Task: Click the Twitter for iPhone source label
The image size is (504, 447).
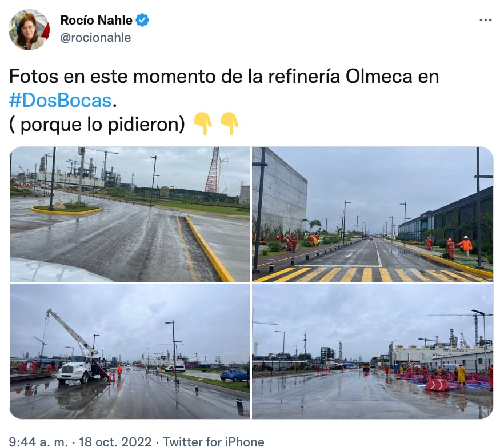Action: pos(214,441)
